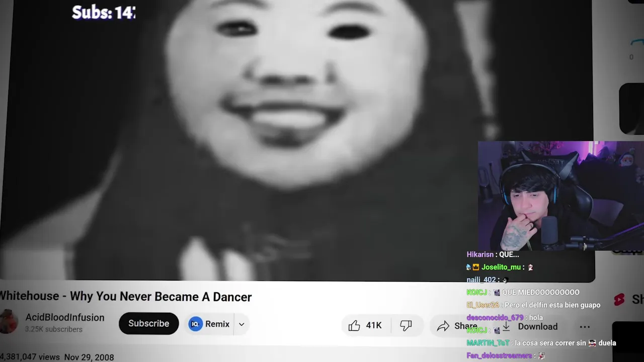Click the streamer webcam overlay
The height and width of the screenshot is (362, 644).
(x=560, y=196)
